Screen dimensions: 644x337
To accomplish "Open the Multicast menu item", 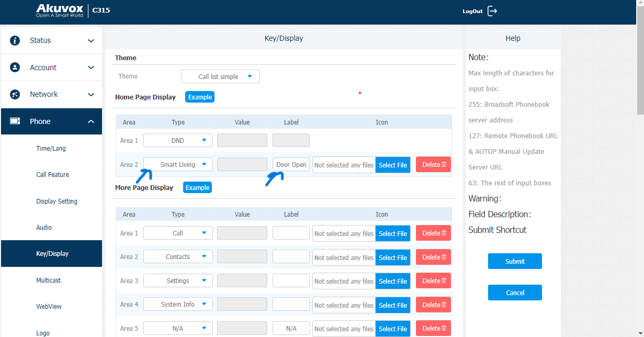I will (x=49, y=280).
